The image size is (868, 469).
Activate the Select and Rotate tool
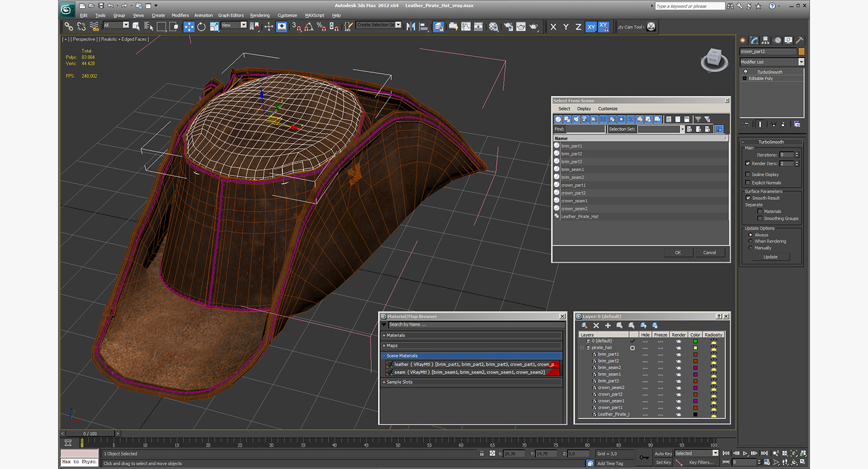coord(201,26)
